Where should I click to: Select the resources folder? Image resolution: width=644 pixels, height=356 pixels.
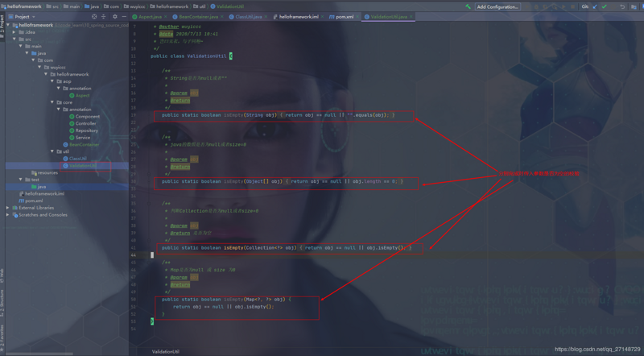(44, 172)
